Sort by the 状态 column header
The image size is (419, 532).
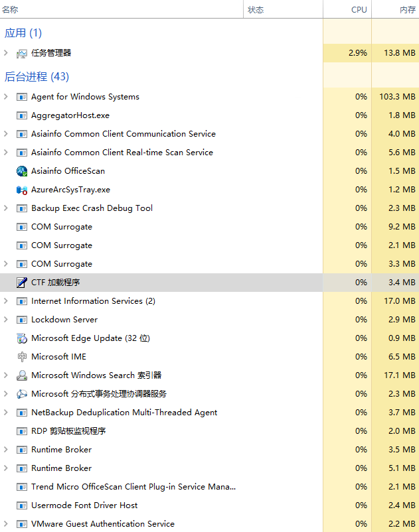coord(283,9)
